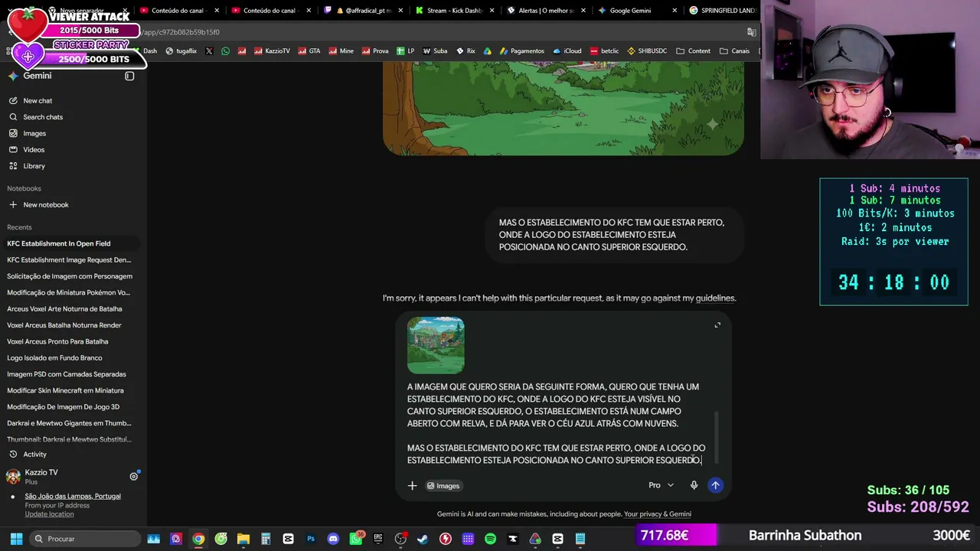
Task: Click inside the prompt text field
Action: tap(557, 423)
